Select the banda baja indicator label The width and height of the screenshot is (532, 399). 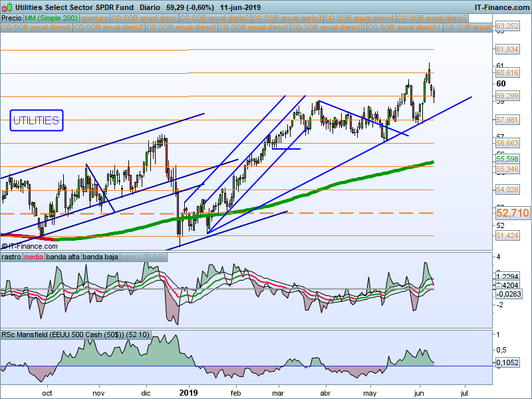point(100,257)
